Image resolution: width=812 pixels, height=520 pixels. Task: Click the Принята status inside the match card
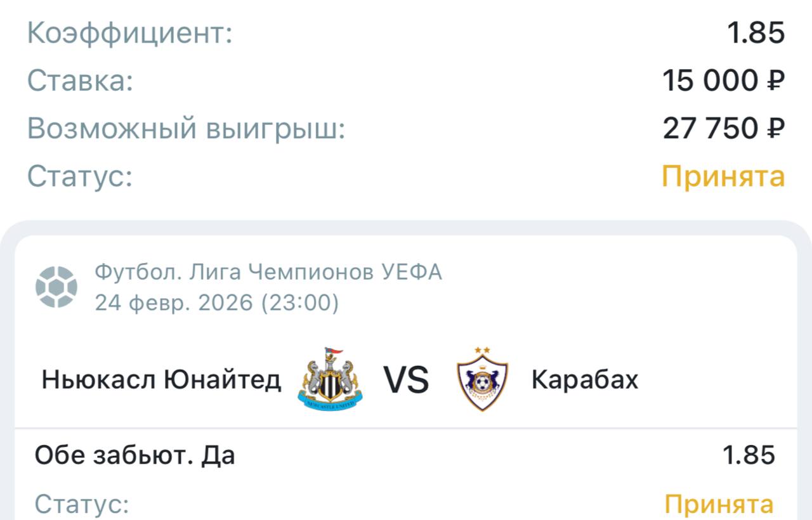click(719, 505)
